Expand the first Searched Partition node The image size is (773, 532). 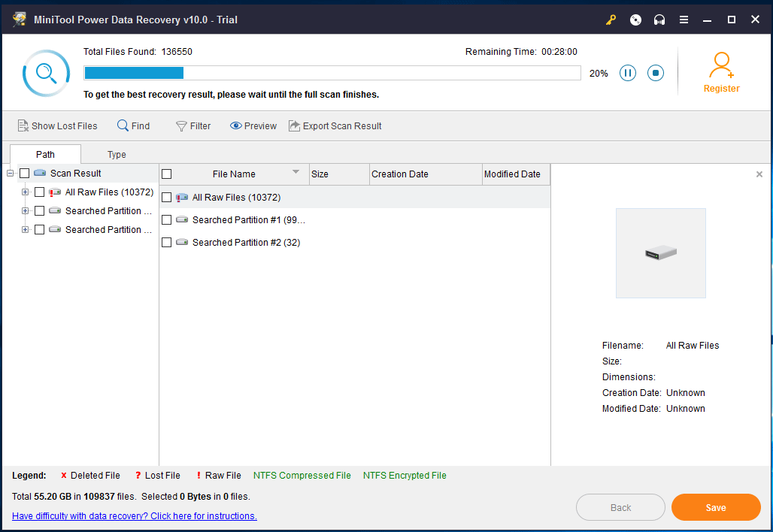point(25,210)
